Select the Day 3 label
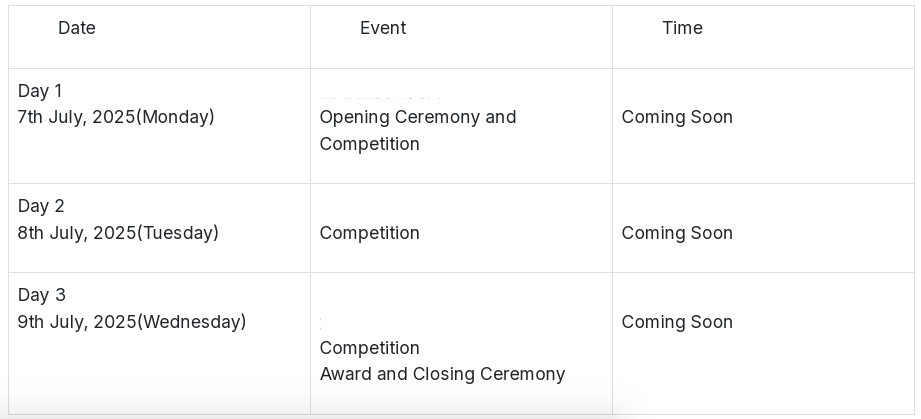This screenshot has width=921, height=419. (x=42, y=295)
